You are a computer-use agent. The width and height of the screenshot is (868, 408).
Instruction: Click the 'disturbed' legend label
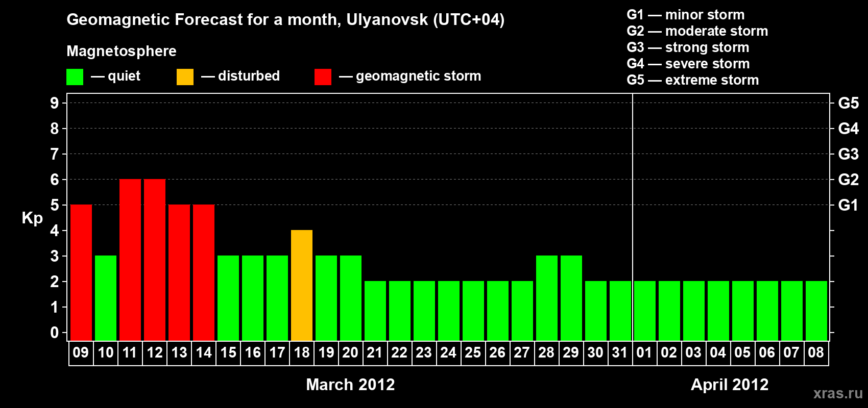click(249, 76)
